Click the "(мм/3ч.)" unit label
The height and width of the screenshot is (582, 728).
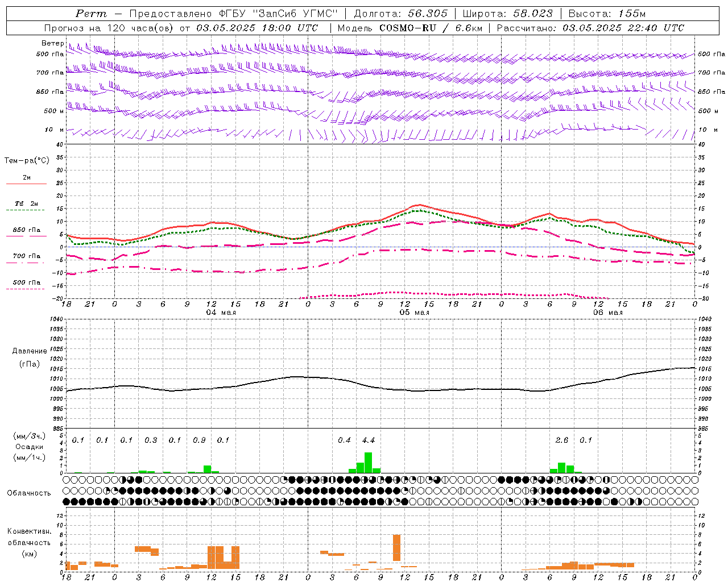[30, 436]
